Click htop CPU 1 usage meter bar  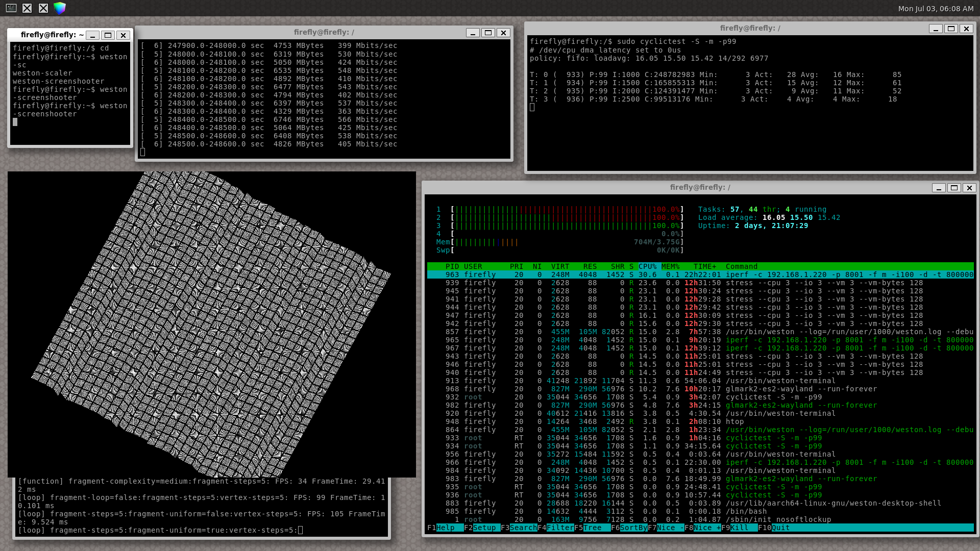point(560,209)
